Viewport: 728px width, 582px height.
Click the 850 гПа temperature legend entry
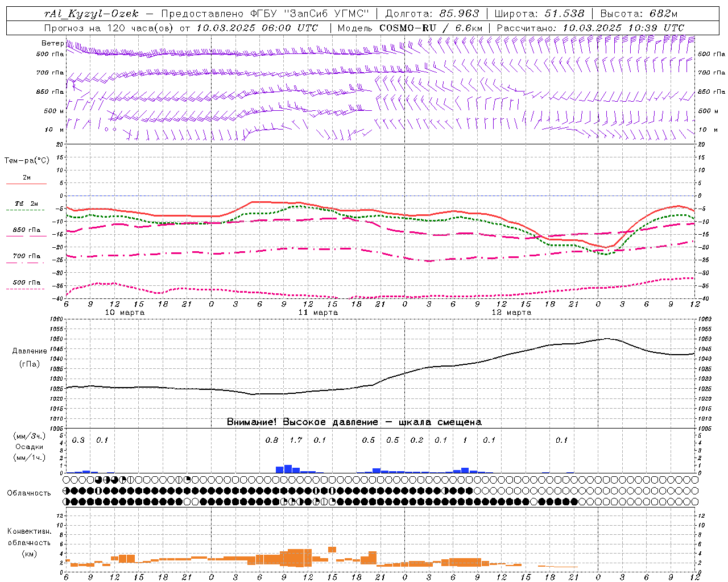pyautogui.click(x=26, y=230)
